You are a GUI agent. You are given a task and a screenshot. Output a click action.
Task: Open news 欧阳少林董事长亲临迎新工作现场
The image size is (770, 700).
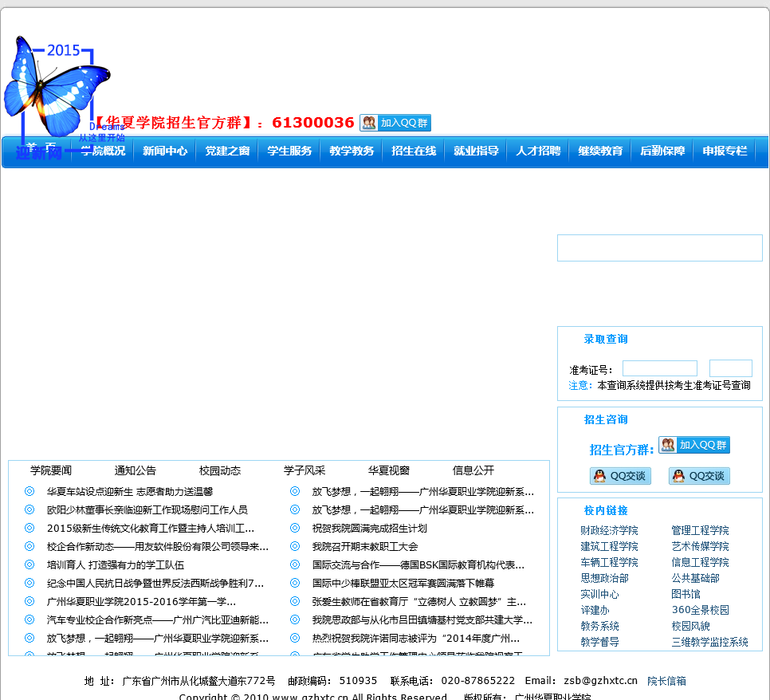click(x=147, y=510)
